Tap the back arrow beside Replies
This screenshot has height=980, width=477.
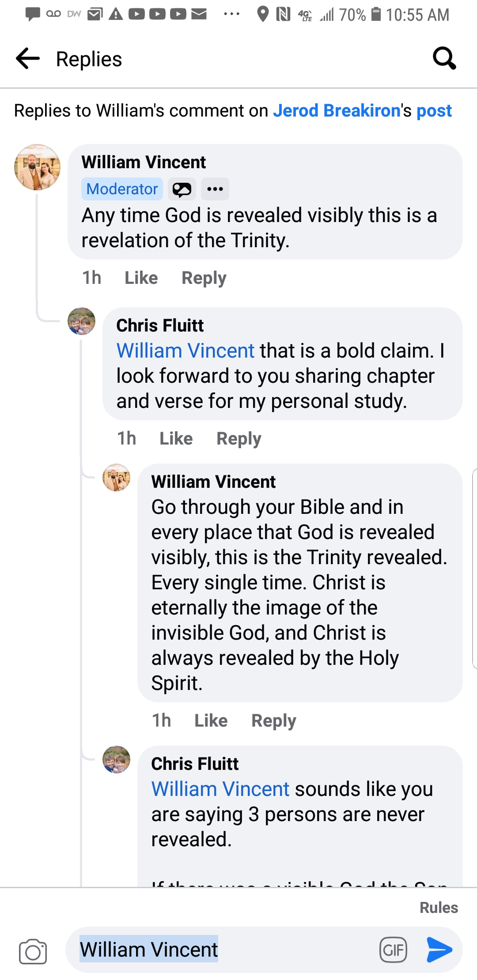28,59
